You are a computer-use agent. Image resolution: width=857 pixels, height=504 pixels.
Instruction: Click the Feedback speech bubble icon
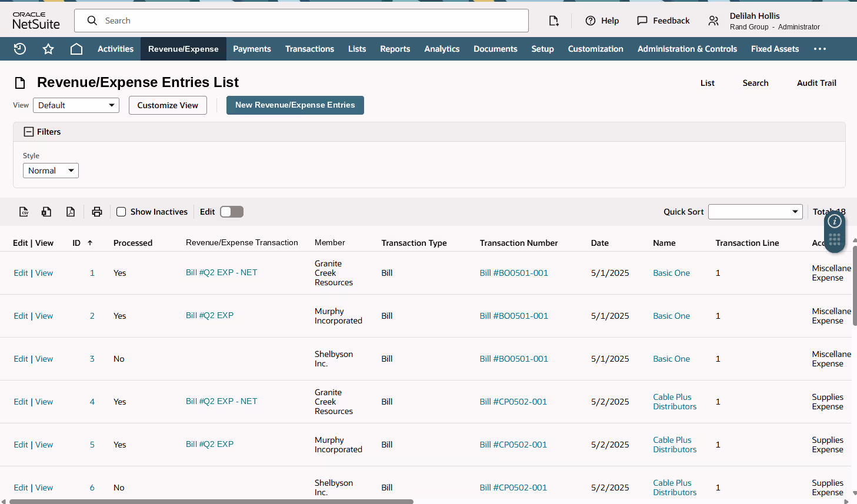pyautogui.click(x=642, y=21)
